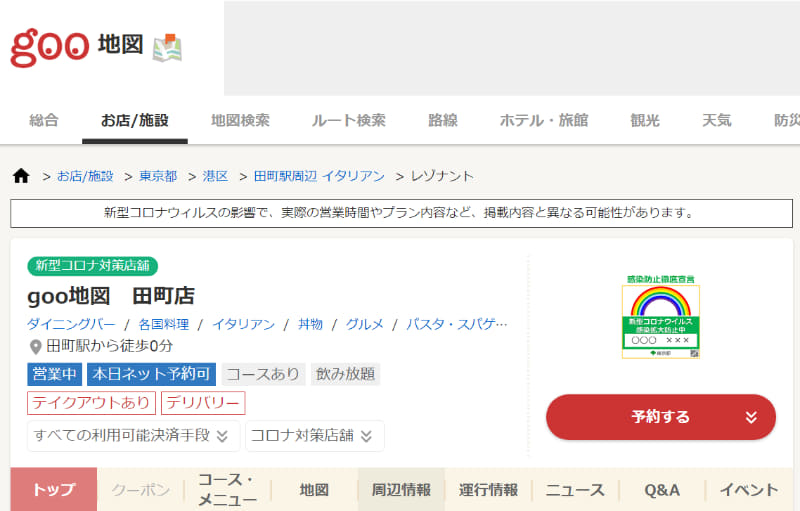The width and height of the screenshot is (800, 511).
Task: Open 田町駅周辺 イタリアン breadcrumb link
Action: click(319, 176)
